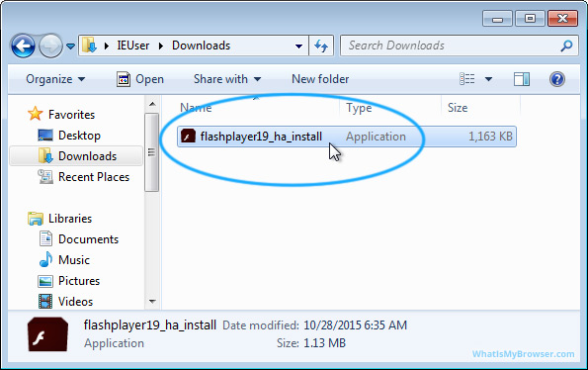Click the Flash installer icon in file list
The width and height of the screenshot is (588, 370).
point(188,136)
